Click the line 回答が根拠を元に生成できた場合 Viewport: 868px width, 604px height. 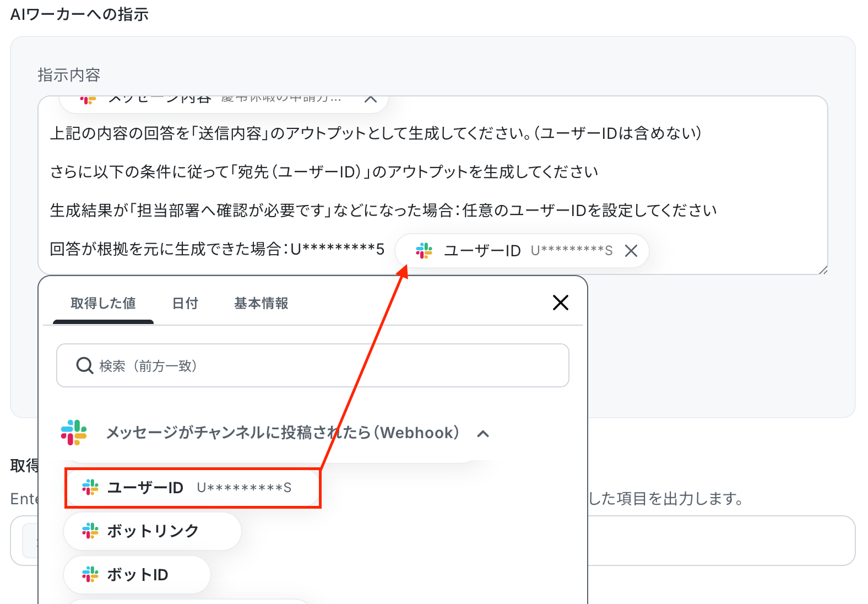coord(217,249)
